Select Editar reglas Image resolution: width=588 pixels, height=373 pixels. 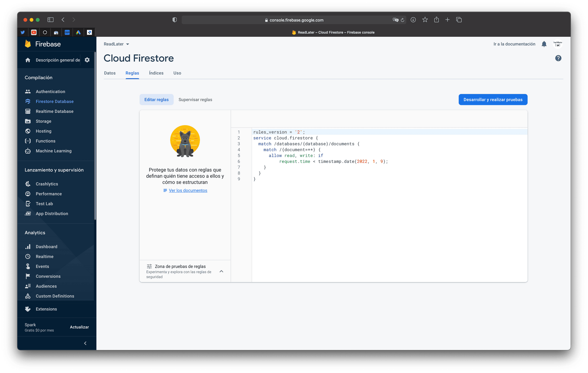point(156,100)
